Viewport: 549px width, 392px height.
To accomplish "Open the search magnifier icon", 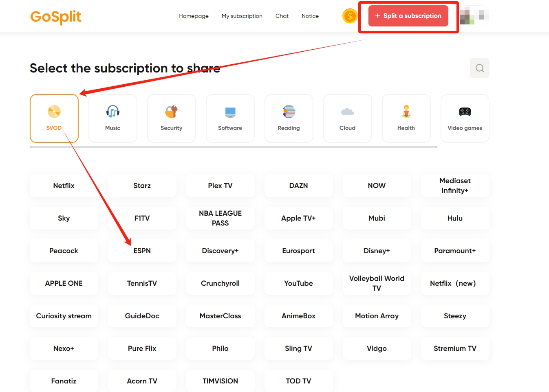I will click(480, 68).
